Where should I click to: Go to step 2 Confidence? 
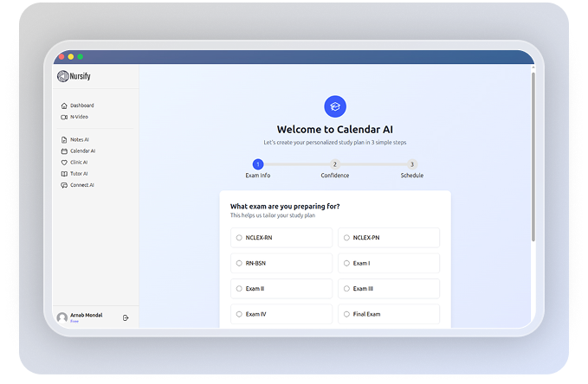(335, 164)
